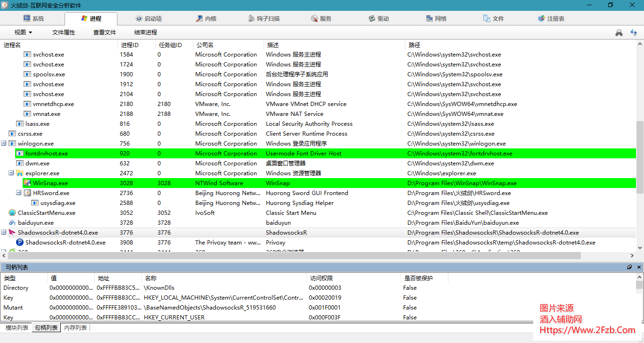Click the WinSnap.exe process icon
The width and height of the screenshot is (644, 343).
pos(27,183)
